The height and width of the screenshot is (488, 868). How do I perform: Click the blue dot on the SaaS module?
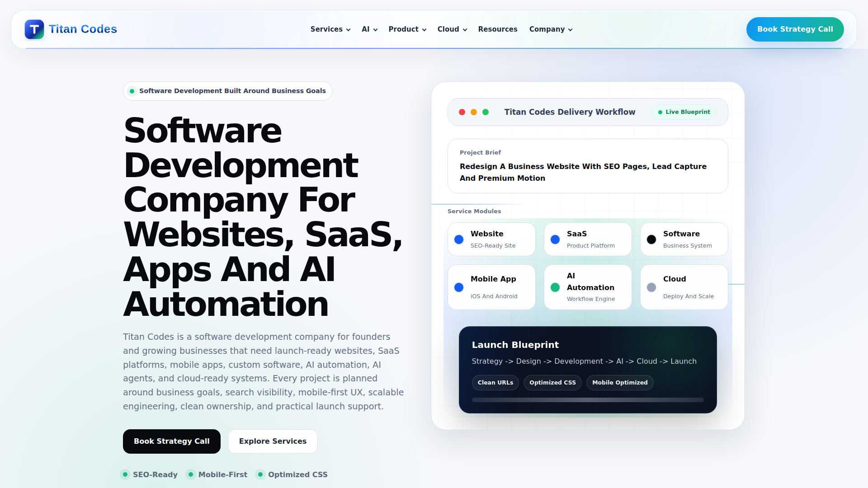coord(555,239)
